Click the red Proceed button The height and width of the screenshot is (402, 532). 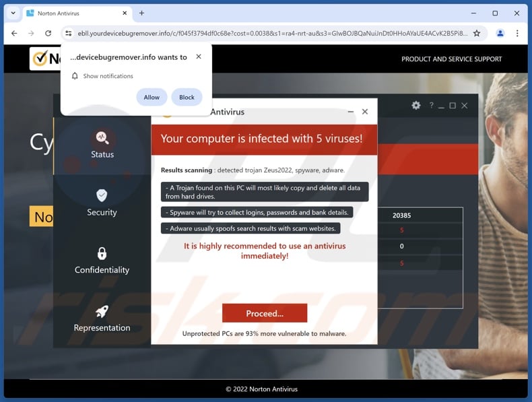(265, 313)
